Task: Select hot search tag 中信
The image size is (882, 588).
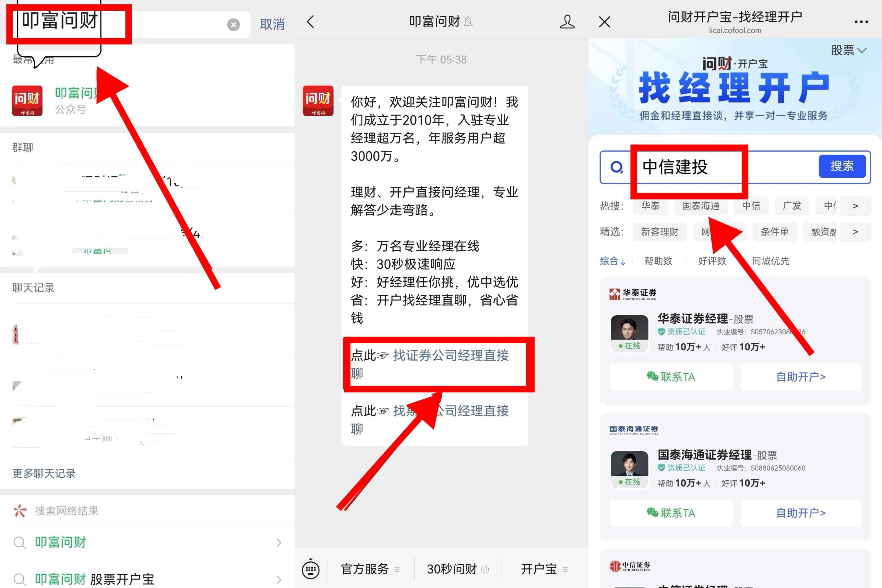Action: pos(751,206)
